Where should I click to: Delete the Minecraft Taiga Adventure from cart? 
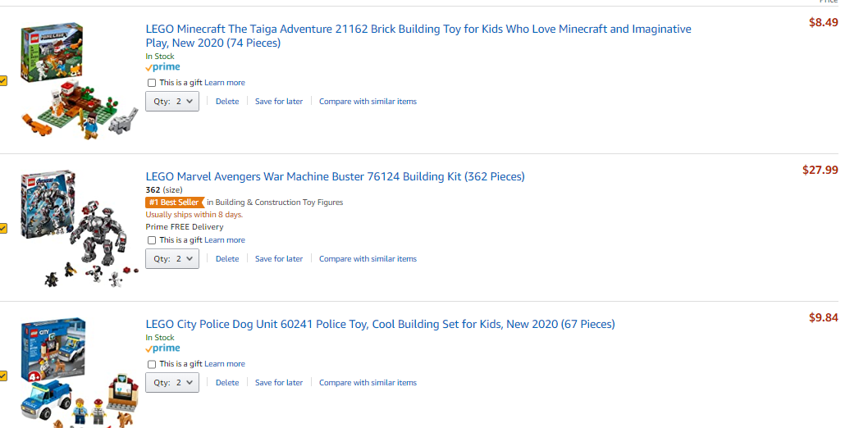[x=227, y=101]
